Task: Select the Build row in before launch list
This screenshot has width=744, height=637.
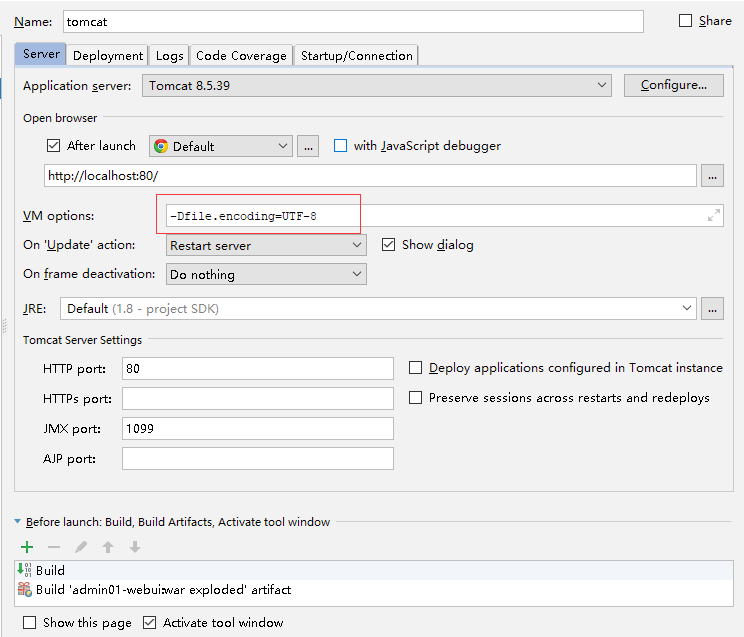Action: tap(374, 570)
